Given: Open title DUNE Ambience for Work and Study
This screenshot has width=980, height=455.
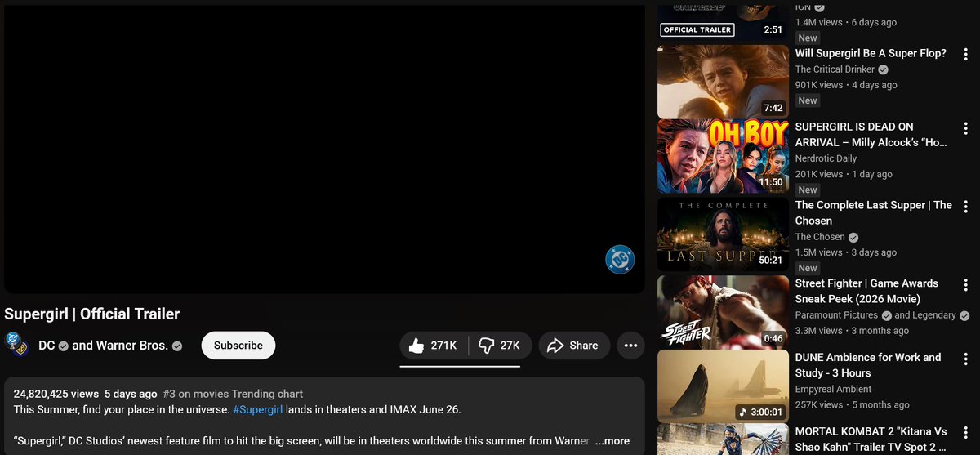Looking at the screenshot, I should click(868, 365).
